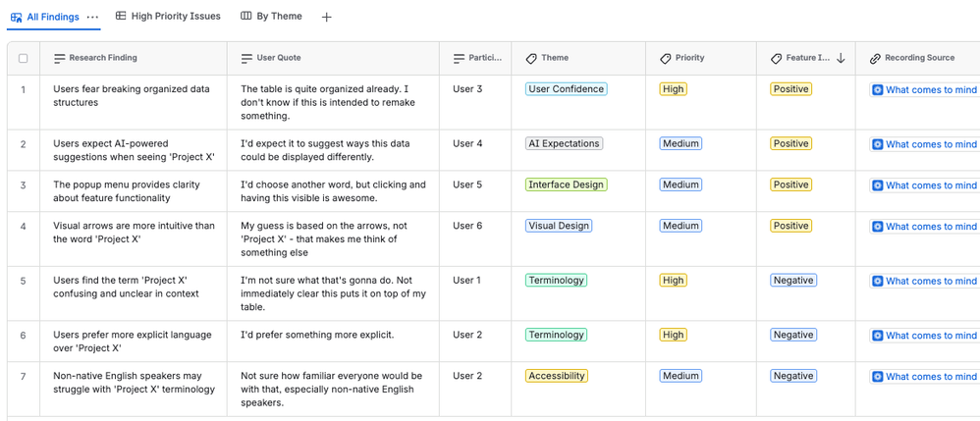Switch to the High Priority Issues tab

point(175,16)
